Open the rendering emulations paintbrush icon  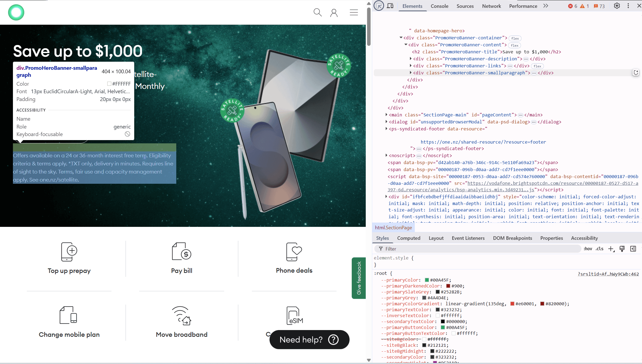(622, 249)
